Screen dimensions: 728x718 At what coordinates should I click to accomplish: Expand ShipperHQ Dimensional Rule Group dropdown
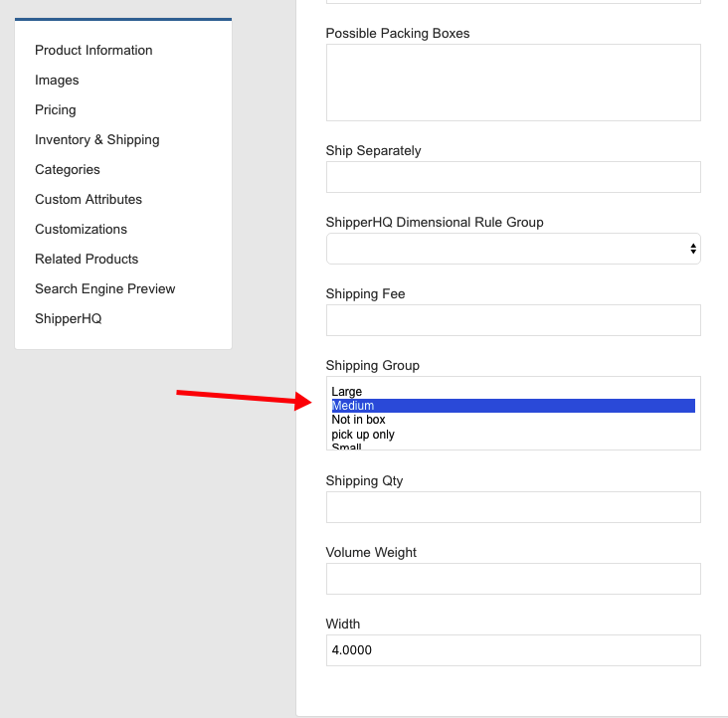513,249
